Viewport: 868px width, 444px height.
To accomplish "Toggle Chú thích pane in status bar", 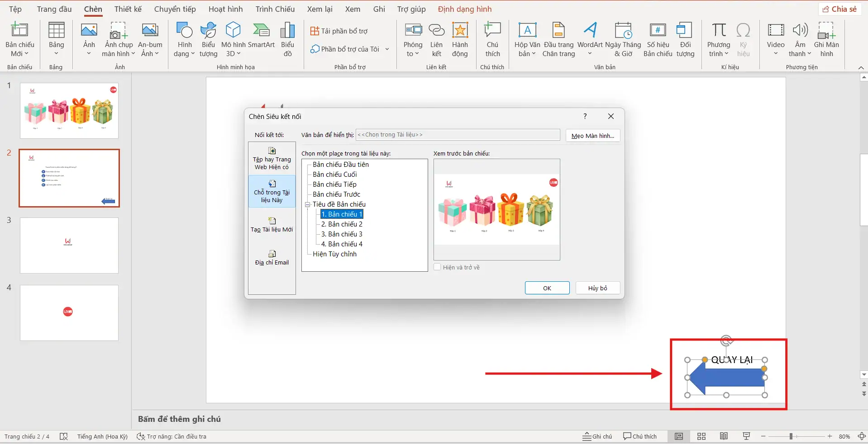I will [x=639, y=436].
